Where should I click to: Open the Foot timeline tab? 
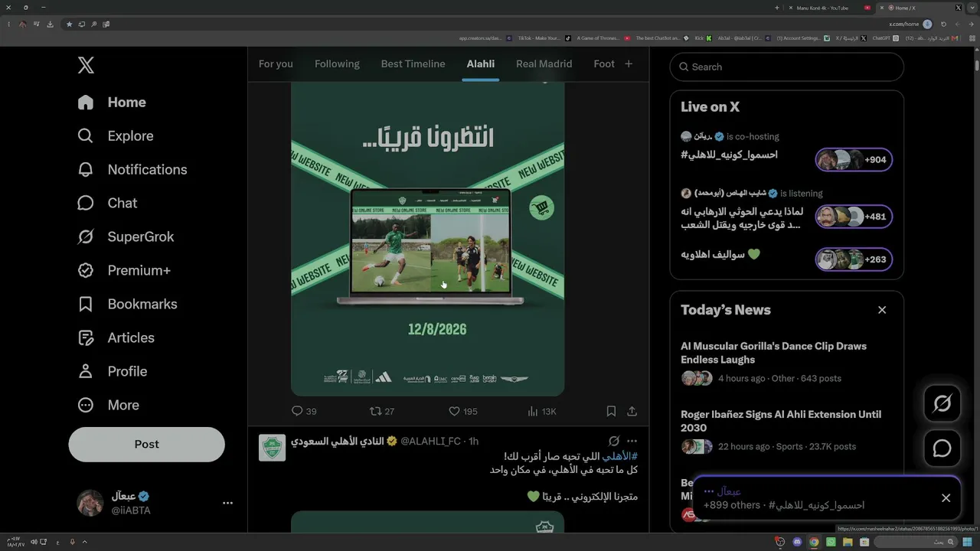[x=604, y=64]
